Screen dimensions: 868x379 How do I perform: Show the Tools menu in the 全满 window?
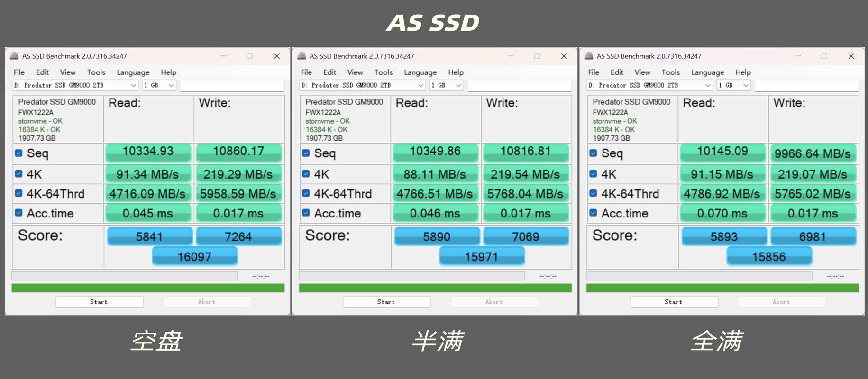pyautogui.click(x=671, y=72)
